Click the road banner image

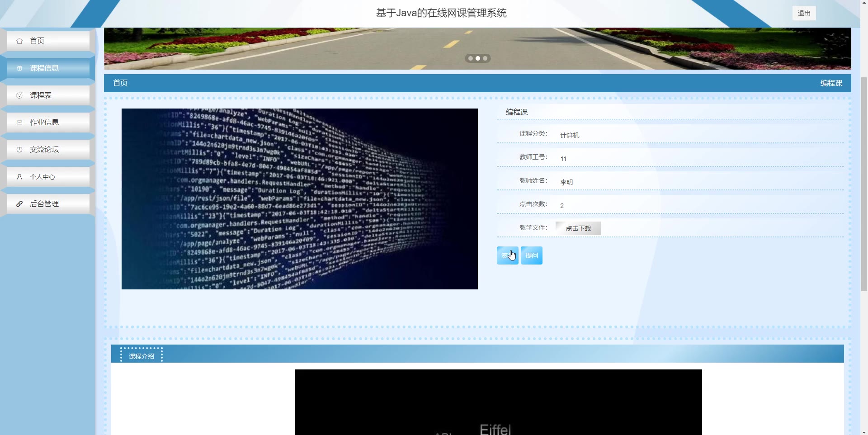(477, 48)
